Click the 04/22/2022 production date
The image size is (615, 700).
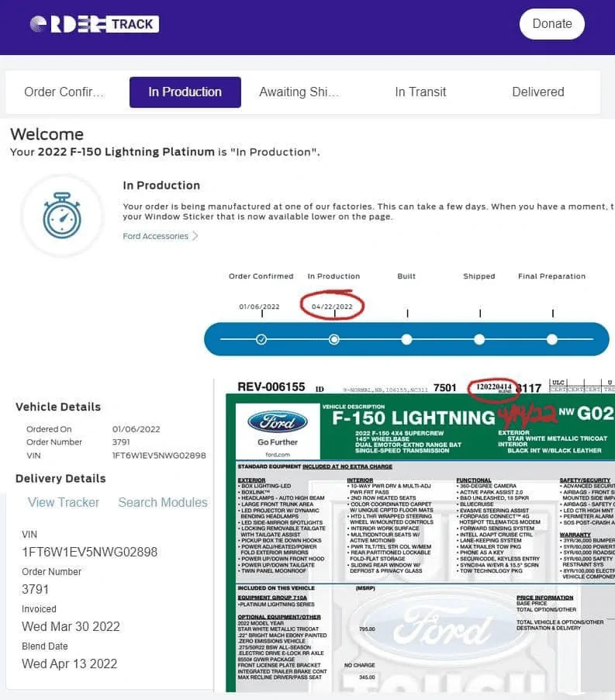(x=332, y=307)
